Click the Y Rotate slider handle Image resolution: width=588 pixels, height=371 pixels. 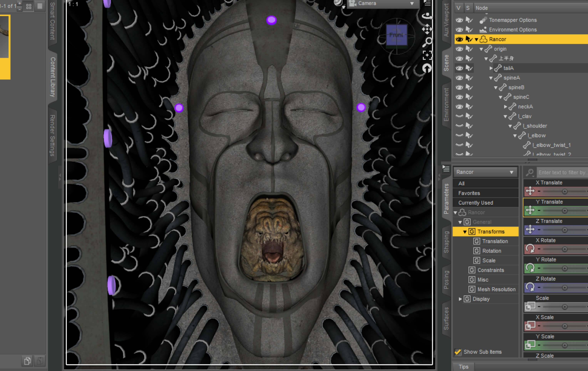564,268
